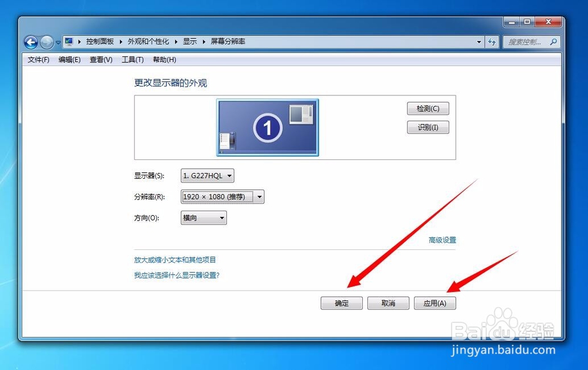Open 我应该选择什么显示器设置 help link
Screen dimensions: 588x370
point(176,275)
